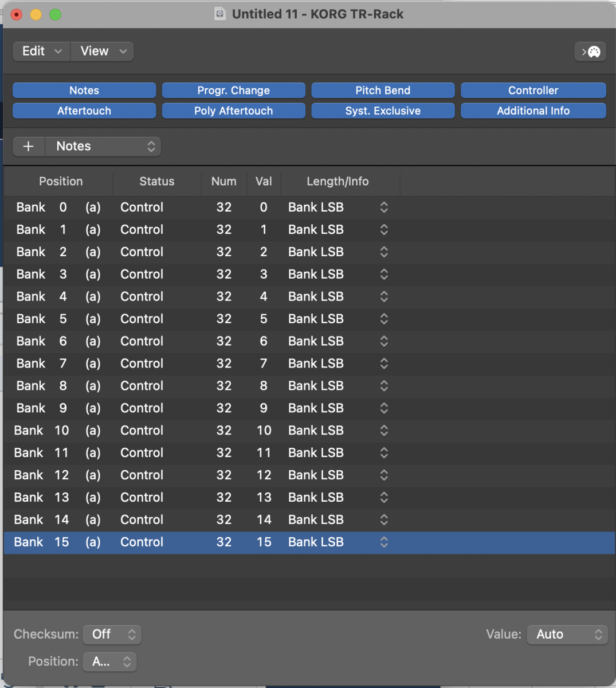Screen dimensions: 616x688
Task: Open Bank LSB stepper on Bank 4 row
Action: (384, 297)
